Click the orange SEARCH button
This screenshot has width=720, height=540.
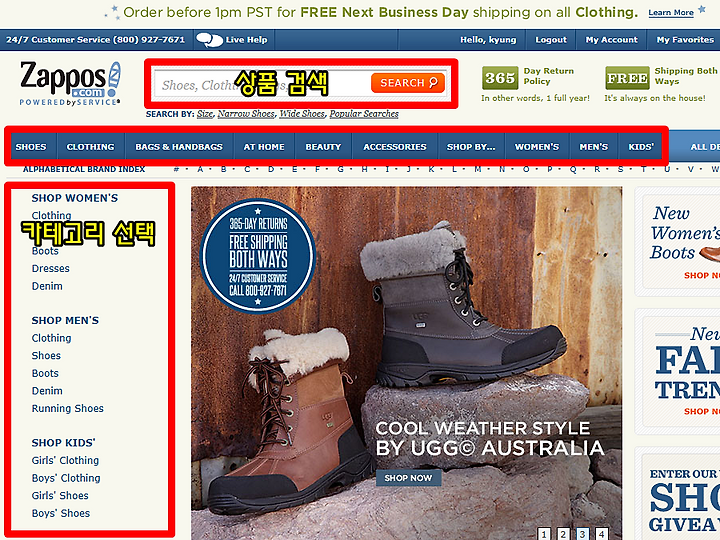pyautogui.click(x=408, y=83)
